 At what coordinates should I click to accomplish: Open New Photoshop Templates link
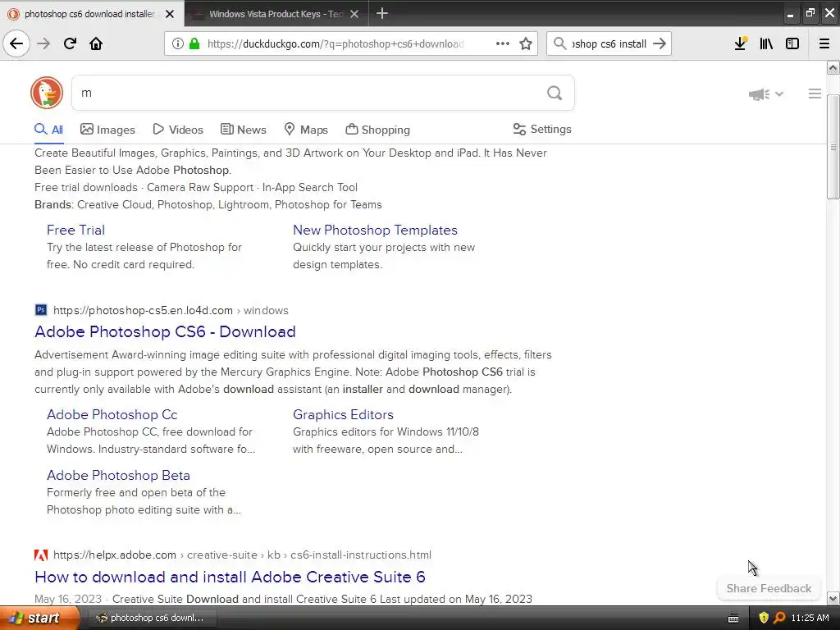(375, 230)
